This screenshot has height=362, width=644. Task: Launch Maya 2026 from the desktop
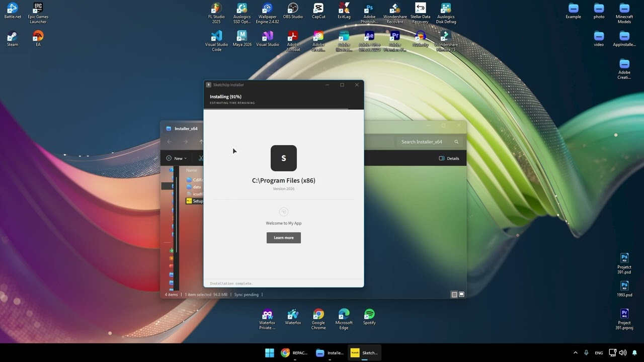coord(242,39)
